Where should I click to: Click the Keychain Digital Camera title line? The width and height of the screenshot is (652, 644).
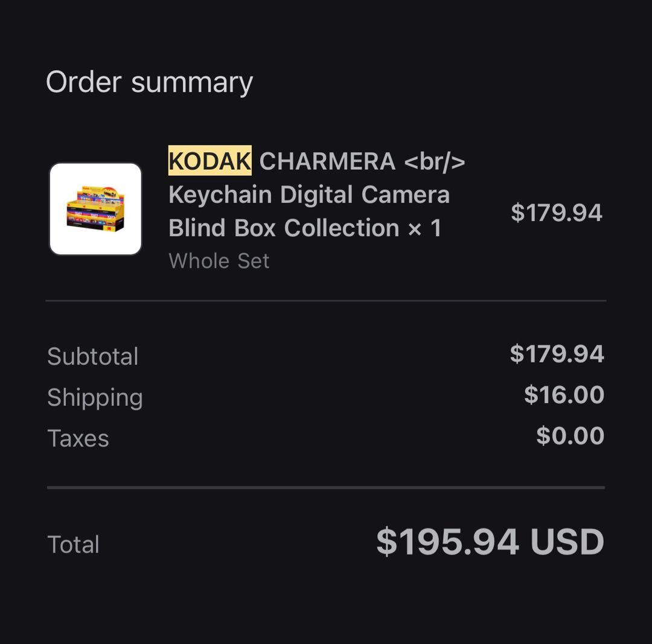tap(309, 195)
